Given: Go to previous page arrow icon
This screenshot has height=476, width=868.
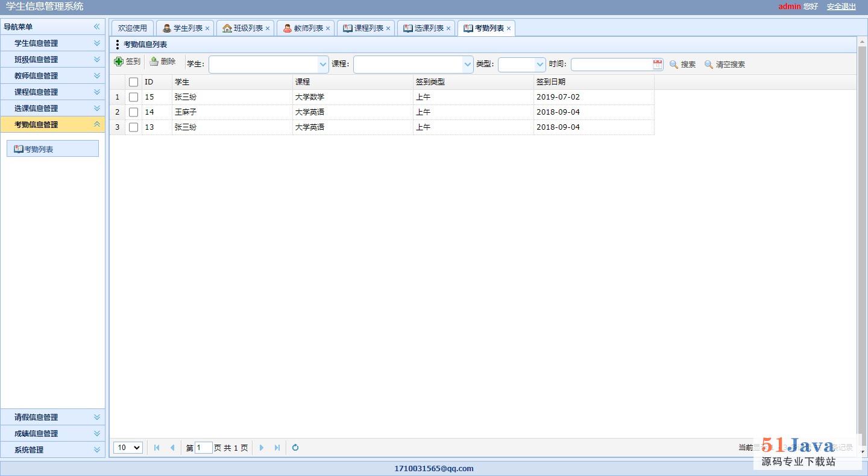Looking at the screenshot, I should point(172,448).
